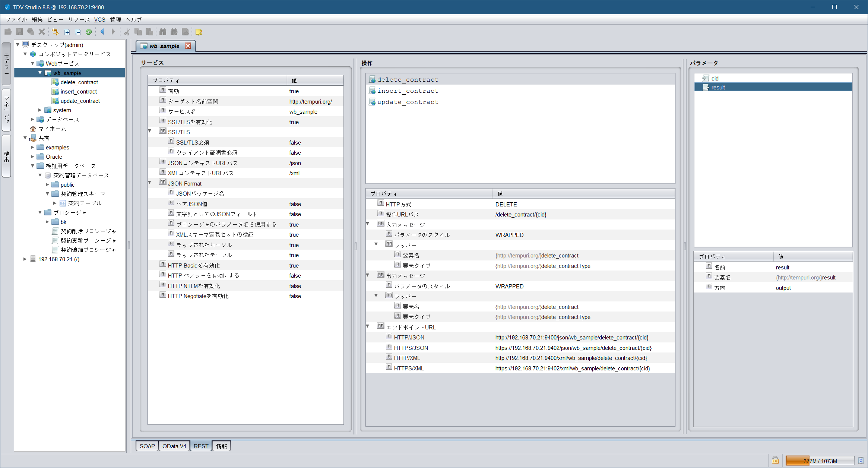Viewport: 868px width, 468px height.
Task: Open the ファイル menu
Action: coord(16,20)
